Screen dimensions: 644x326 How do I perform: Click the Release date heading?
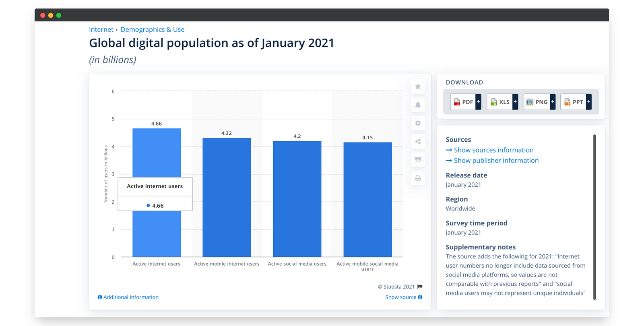466,175
